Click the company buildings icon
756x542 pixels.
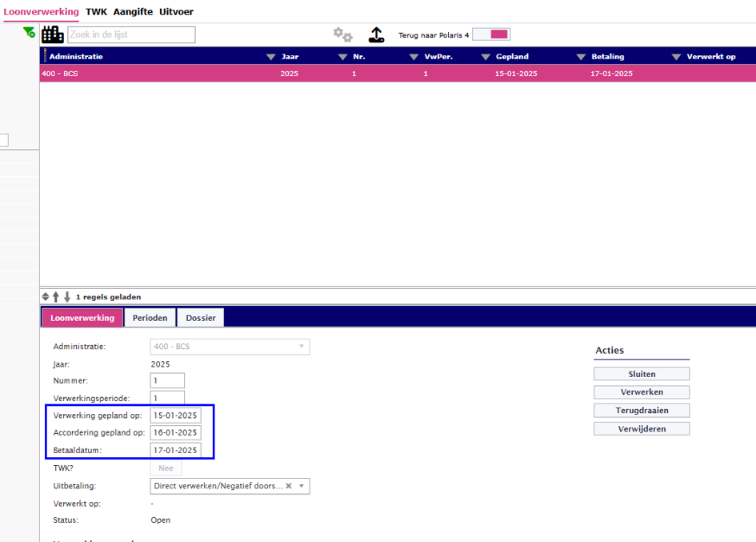(52, 34)
